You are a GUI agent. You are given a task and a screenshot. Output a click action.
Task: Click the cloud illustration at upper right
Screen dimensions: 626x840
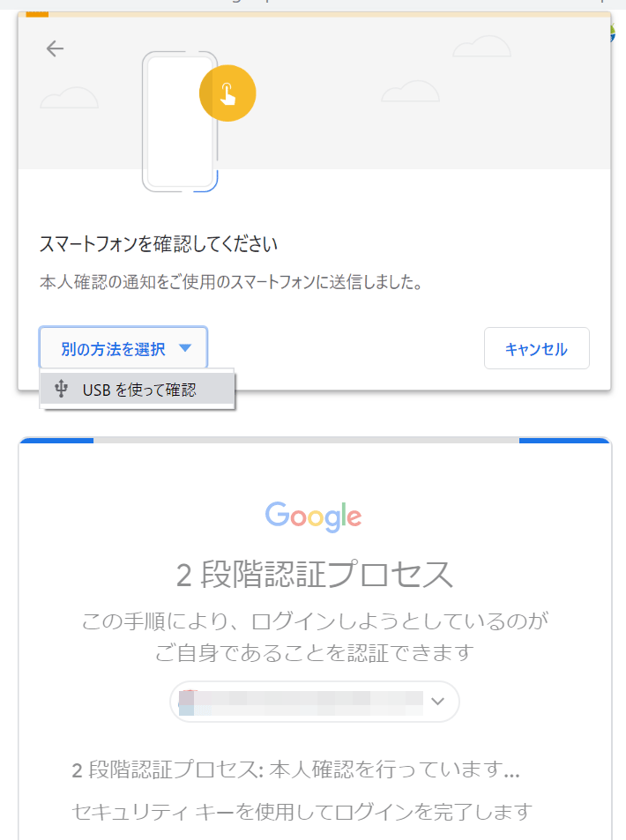(481, 47)
